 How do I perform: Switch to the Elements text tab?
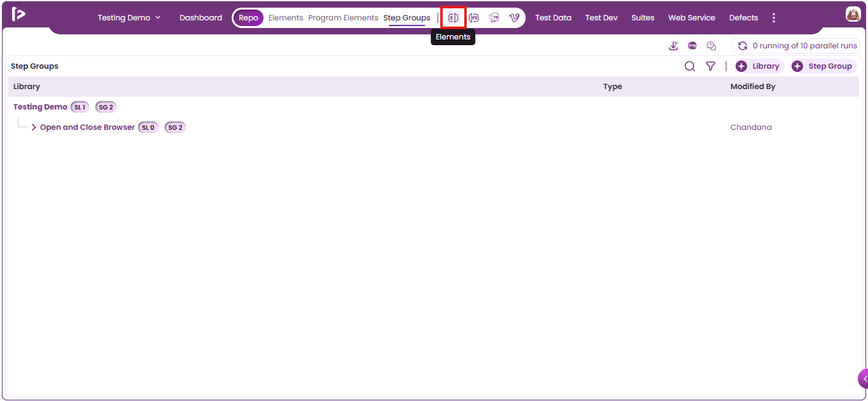coord(286,18)
